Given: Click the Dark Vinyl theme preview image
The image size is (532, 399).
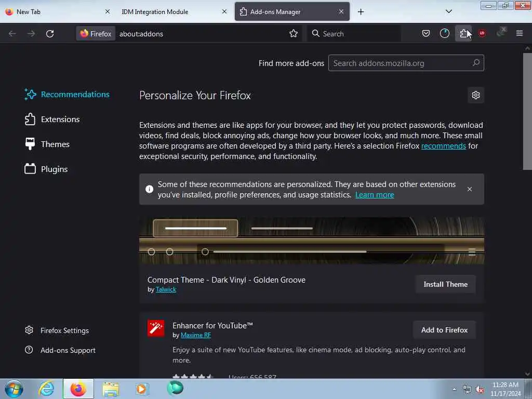Looking at the screenshot, I should 312,241.
